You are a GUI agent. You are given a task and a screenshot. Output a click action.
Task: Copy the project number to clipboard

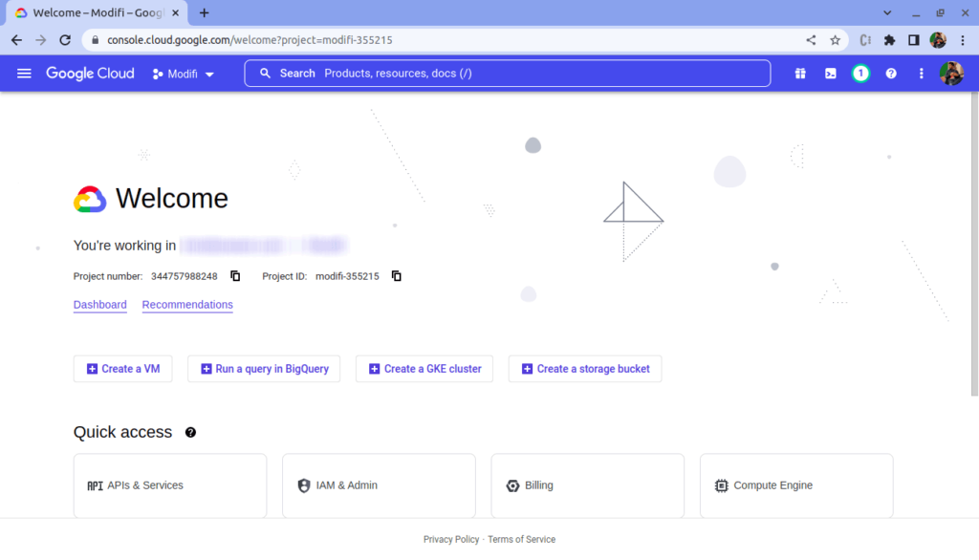point(235,276)
